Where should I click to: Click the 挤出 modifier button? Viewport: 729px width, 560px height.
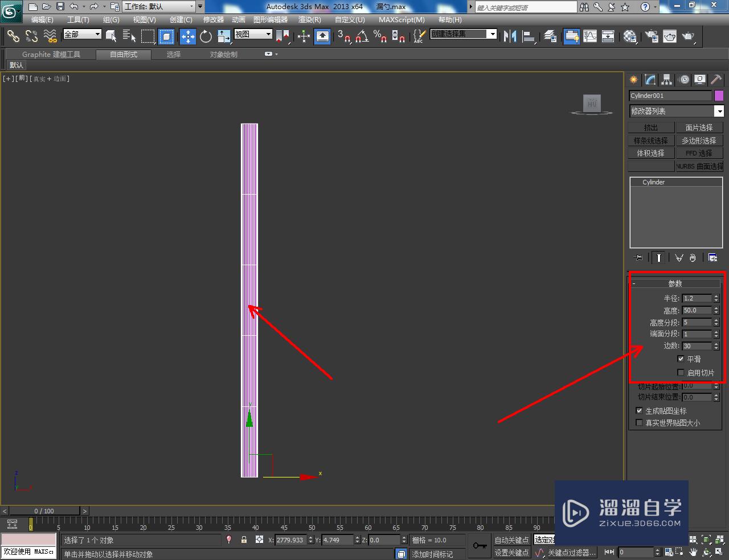click(651, 127)
